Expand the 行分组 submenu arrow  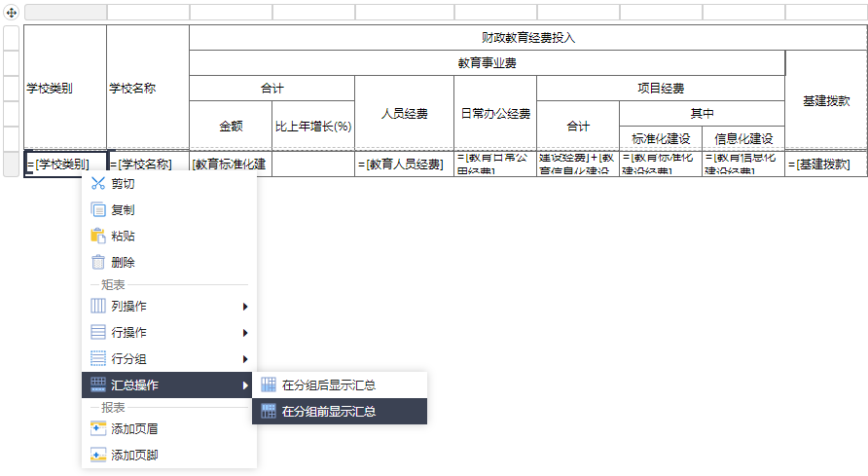[244, 359]
